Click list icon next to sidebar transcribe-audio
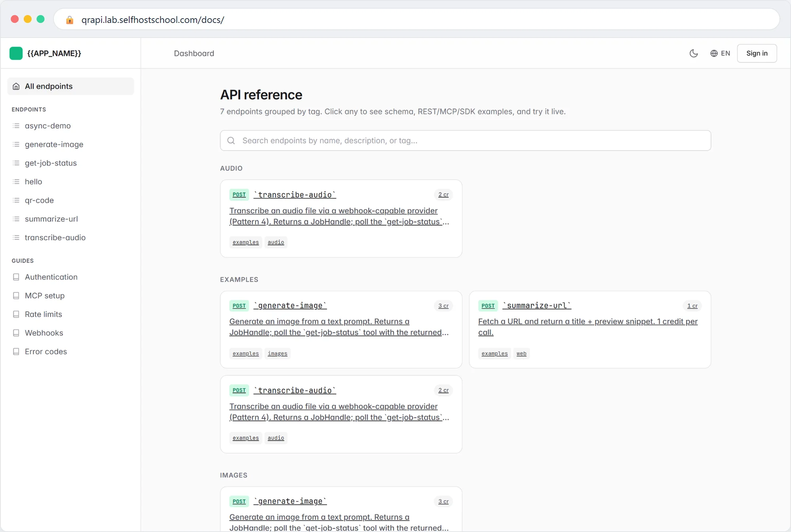This screenshot has height=532, width=791. click(x=16, y=237)
